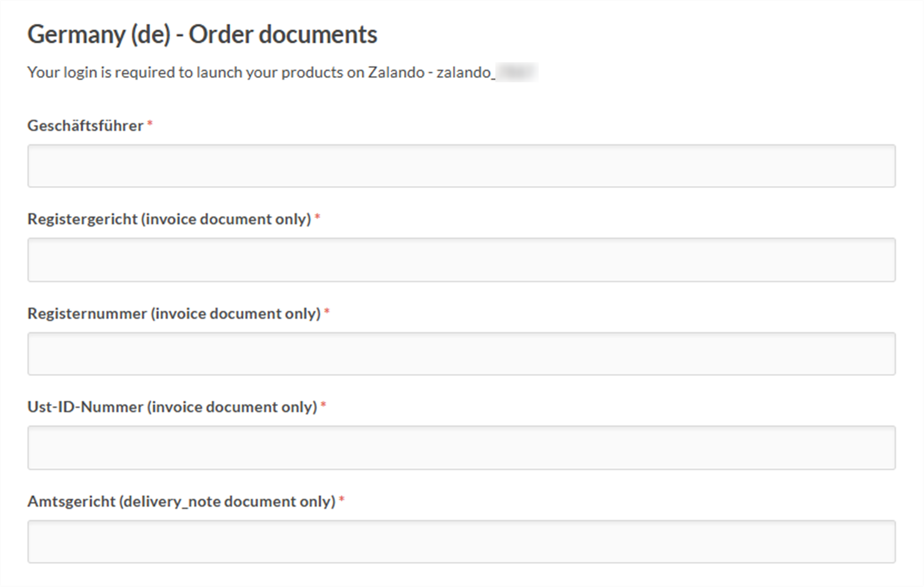This screenshot has height=587, width=924.
Task: Click the Amtsgericht (delivery_note document only) label
Action: pyautogui.click(x=182, y=501)
